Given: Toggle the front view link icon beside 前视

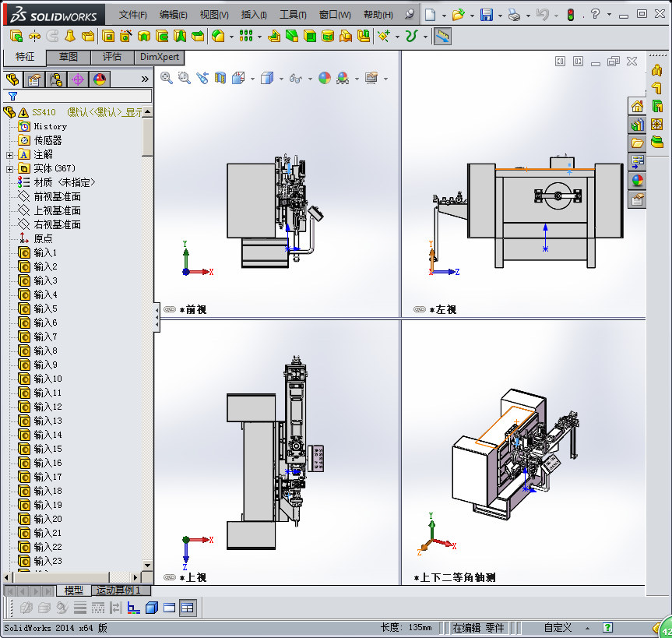Looking at the screenshot, I should click(x=170, y=309).
